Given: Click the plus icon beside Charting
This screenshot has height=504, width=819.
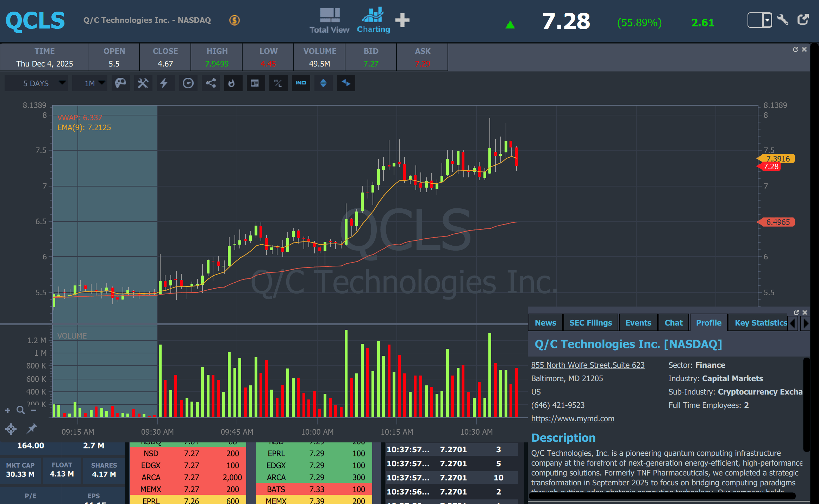Looking at the screenshot, I should point(402,20).
